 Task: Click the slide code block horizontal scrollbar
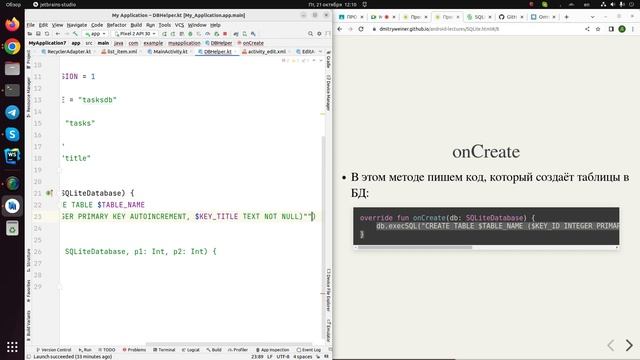tap(415, 247)
